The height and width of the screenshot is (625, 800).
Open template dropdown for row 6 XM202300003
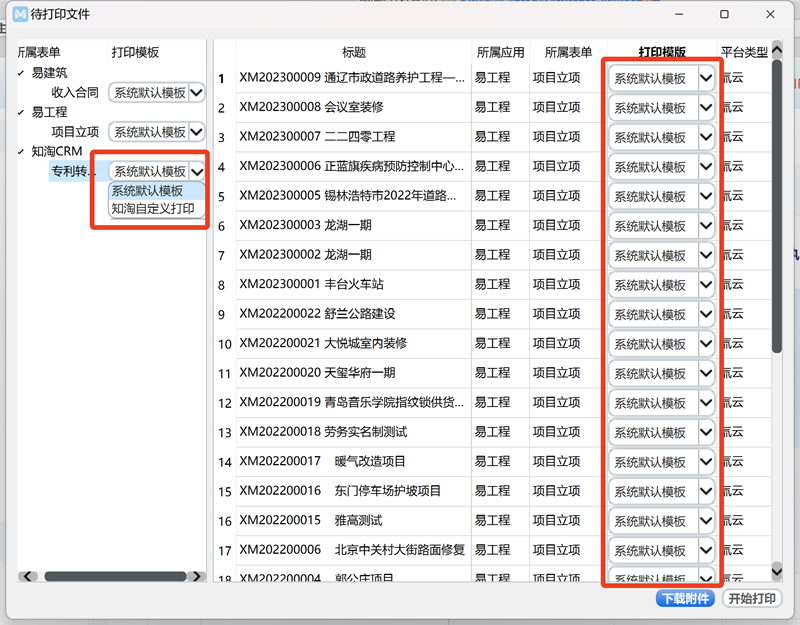[706, 226]
